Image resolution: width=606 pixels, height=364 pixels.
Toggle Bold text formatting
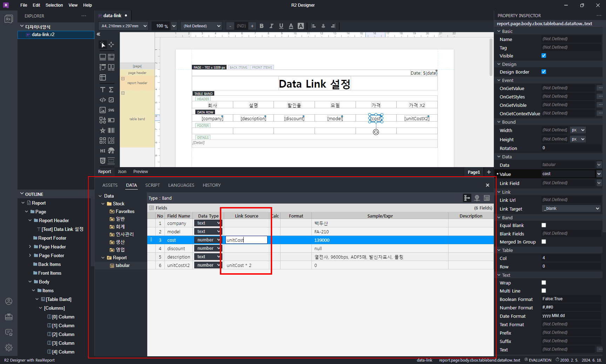point(262,26)
